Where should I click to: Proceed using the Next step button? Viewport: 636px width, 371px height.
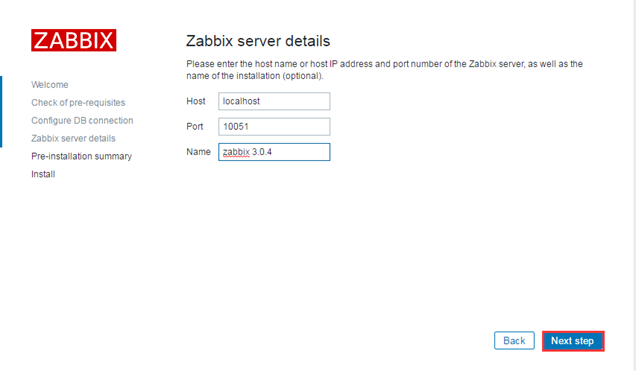click(573, 341)
